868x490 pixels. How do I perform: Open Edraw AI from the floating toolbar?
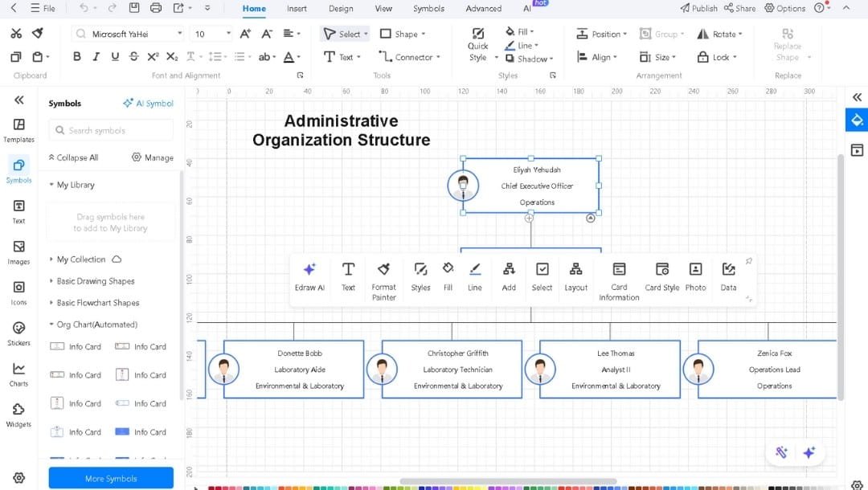tap(309, 277)
